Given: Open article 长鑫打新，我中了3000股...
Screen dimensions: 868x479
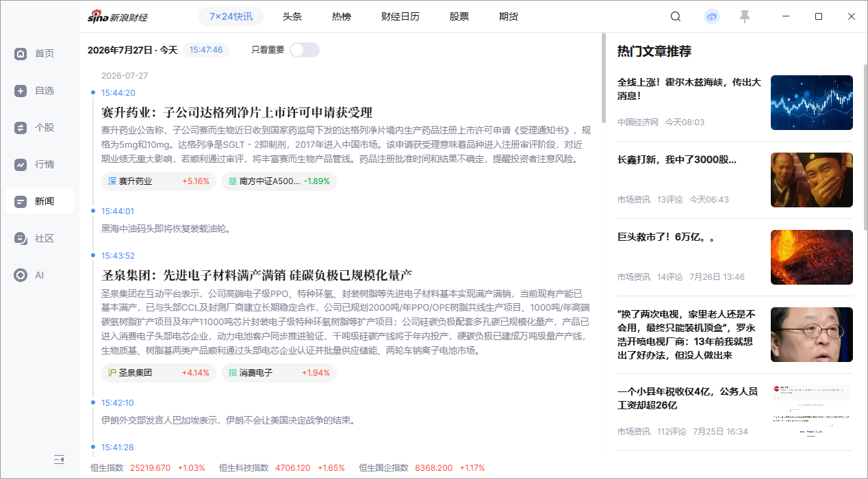Looking at the screenshot, I should tap(677, 159).
